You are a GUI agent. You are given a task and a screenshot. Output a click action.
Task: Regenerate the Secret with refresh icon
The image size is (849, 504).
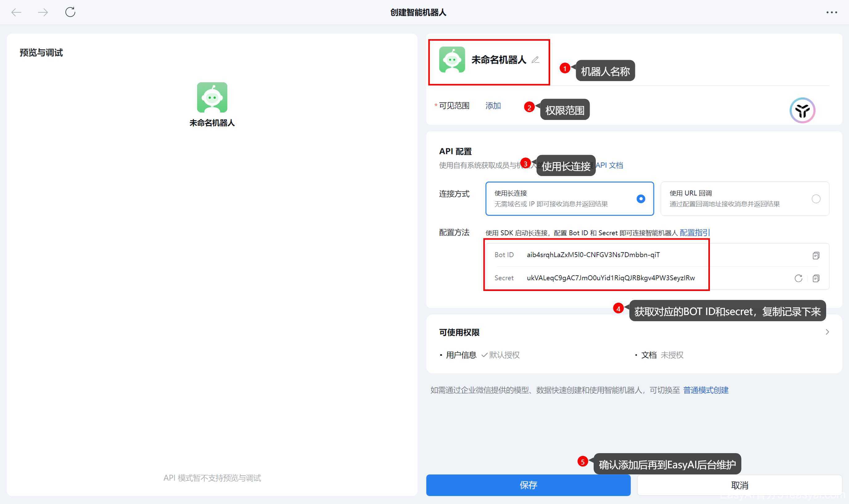(x=798, y=278)
